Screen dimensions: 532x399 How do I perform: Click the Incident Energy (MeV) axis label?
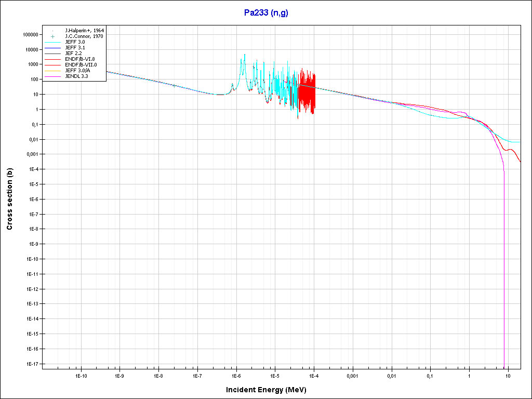(270, 390)
